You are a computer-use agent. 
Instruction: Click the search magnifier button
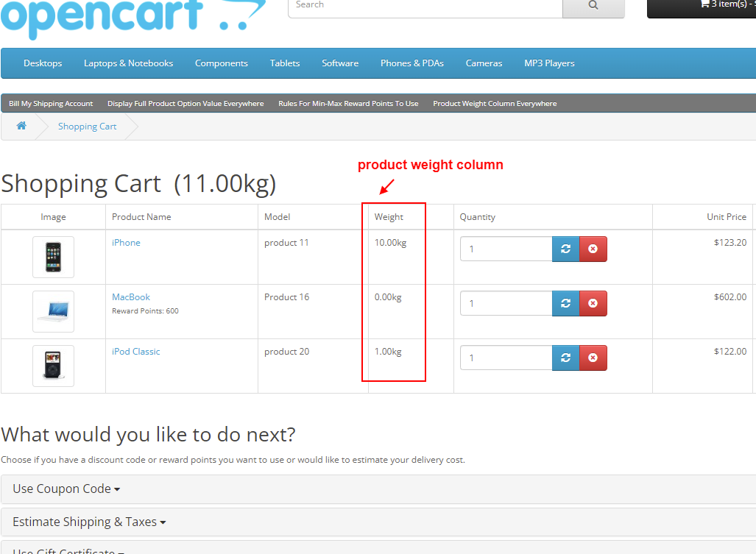click(x=593, y=6)
